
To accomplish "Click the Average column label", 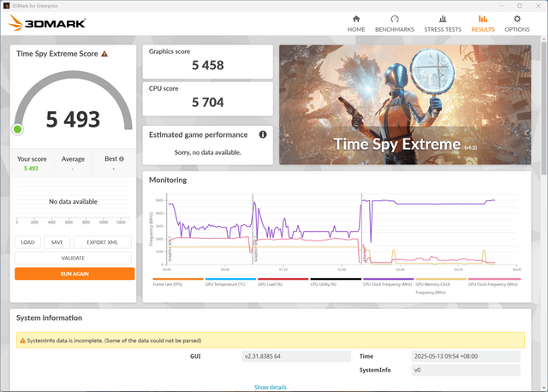I will tap(73, 159).
